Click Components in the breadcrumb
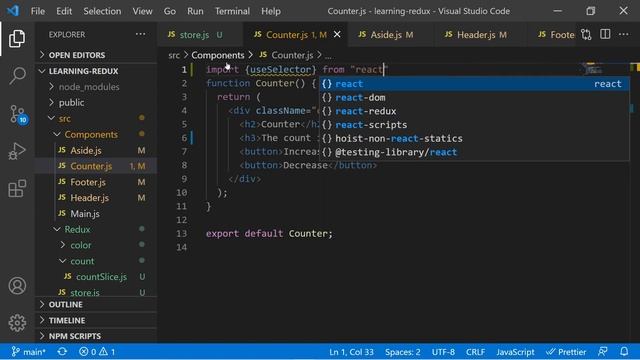The width and height of the screenshot is (640, 360). (x=218, y=55)
